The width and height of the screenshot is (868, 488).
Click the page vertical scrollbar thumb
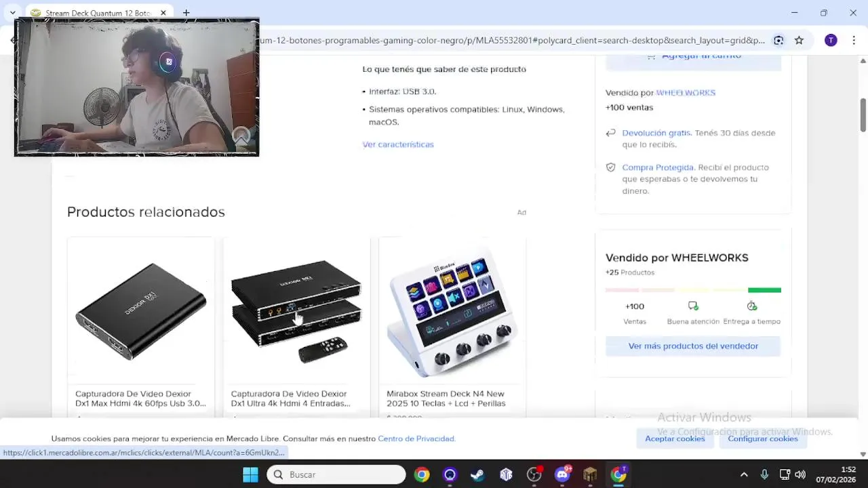tap(863, 115)
